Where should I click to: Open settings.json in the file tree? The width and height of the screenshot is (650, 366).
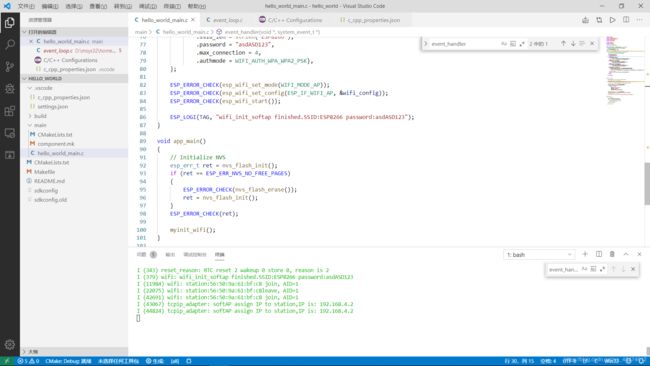(x=53, y=107)
